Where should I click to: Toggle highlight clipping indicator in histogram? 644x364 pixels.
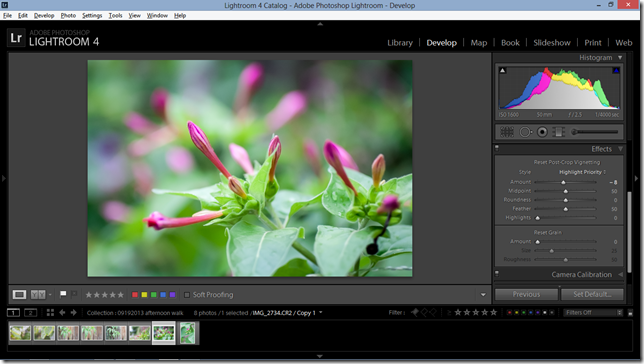pos(616,71)
